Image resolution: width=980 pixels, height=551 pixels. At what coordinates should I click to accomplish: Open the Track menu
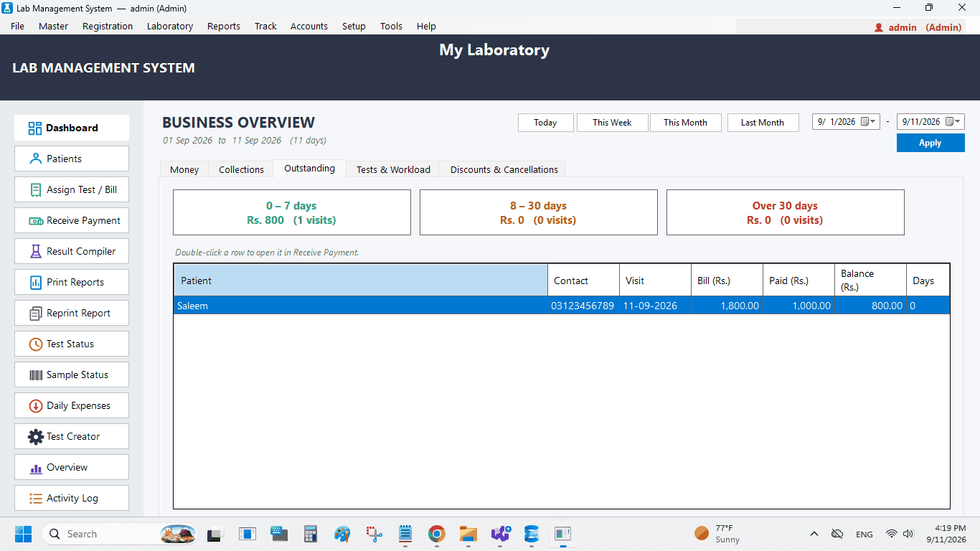pos(265,26)
